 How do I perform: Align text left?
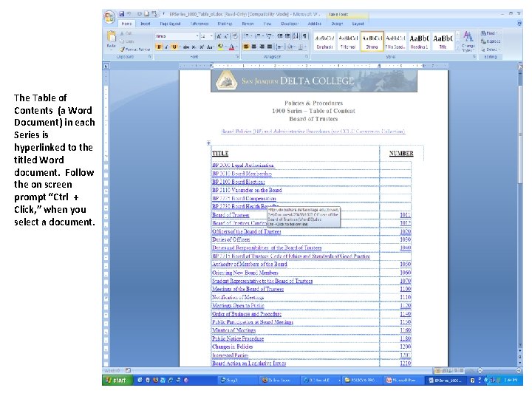point(246,47)
